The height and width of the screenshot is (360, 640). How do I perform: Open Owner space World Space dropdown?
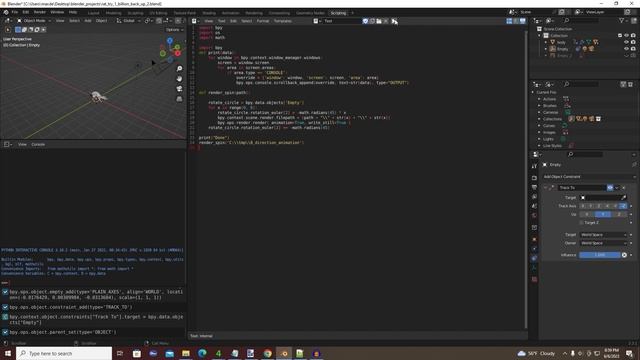coord(603,243)
